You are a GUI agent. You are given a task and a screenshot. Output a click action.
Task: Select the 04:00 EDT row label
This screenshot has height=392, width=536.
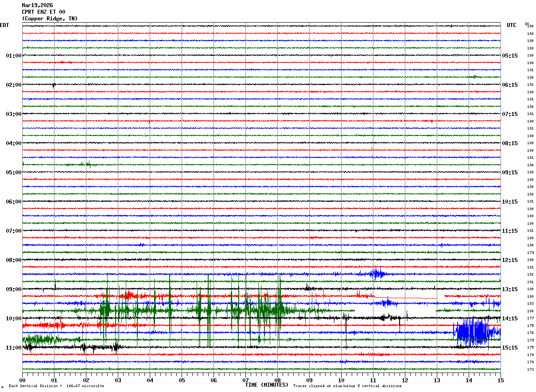click(13, 143)
